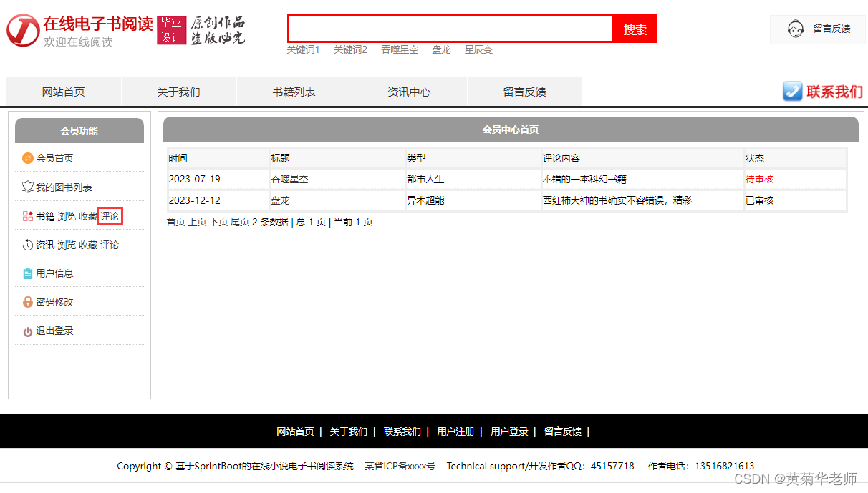This screenshot has height=493, width=868.
Task: Click the footer 留言反馈 link
Action: click(563, 431)
